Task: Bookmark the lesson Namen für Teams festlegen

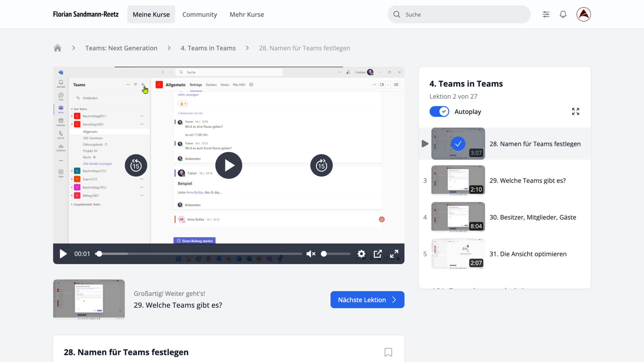Action: (x=388, y=352)
